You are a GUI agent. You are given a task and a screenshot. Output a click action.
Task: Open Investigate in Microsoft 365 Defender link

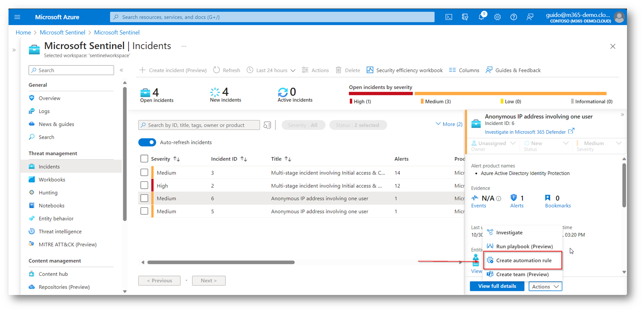525,132
